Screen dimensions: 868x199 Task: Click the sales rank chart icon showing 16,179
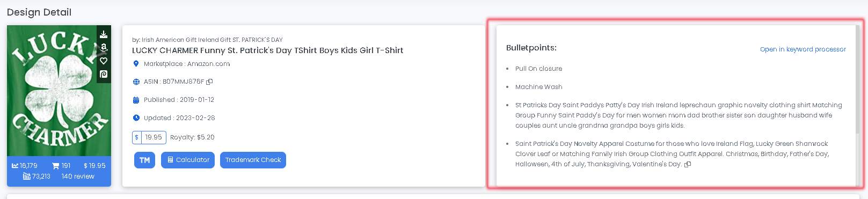tap(15, 166)
